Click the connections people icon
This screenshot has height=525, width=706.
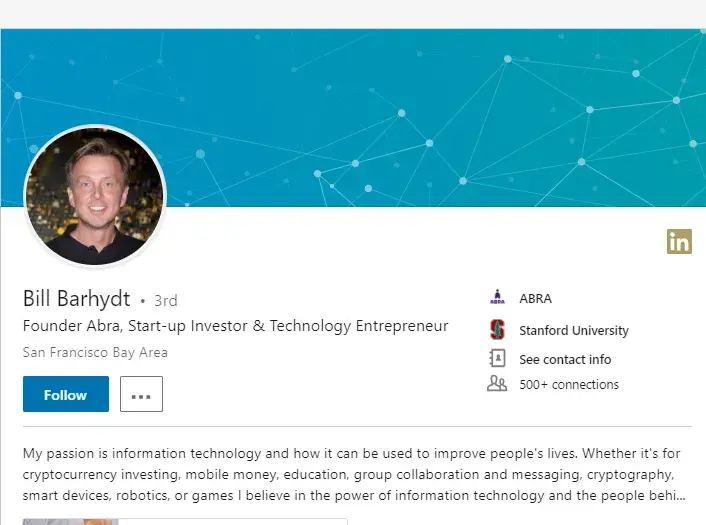click(497, 384)
